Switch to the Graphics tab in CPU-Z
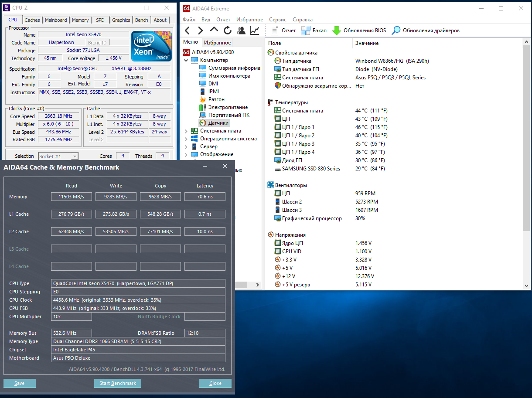532x398 pixels. point(121,20)
